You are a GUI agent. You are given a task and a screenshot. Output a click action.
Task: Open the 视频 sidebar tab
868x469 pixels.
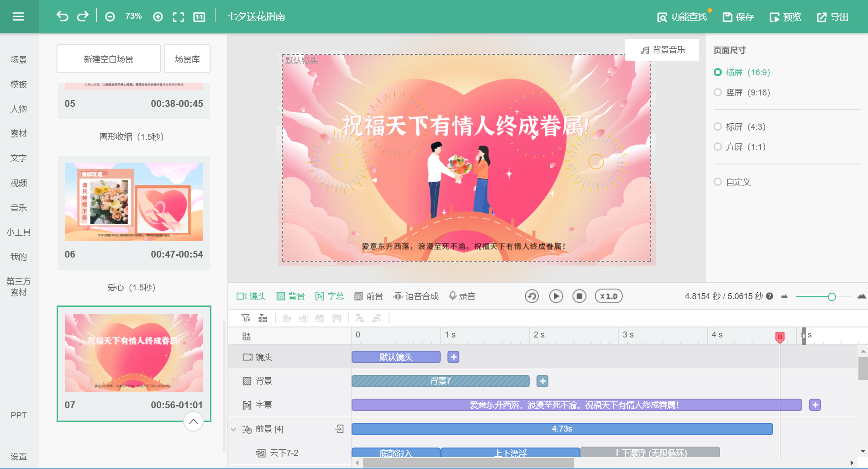point(19,183)
